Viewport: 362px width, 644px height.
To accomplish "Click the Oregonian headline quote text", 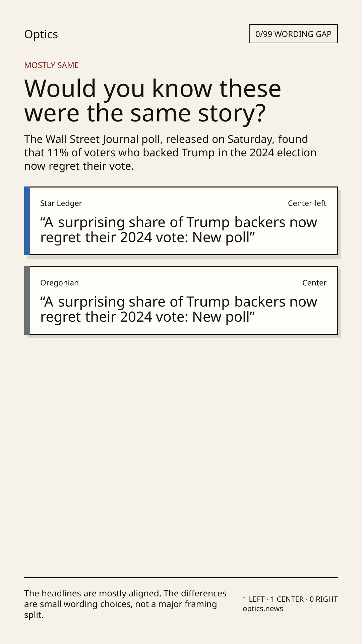I will tap(179, 309).
